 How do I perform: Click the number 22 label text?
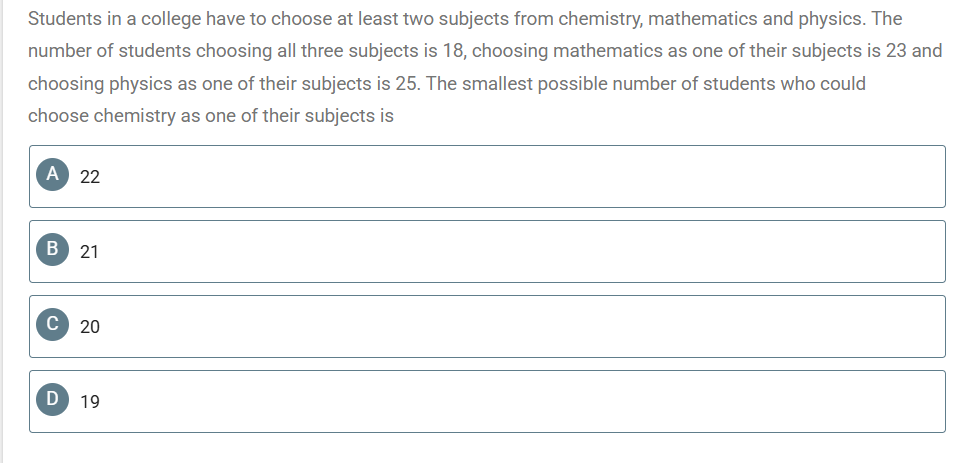click(90, 177)
